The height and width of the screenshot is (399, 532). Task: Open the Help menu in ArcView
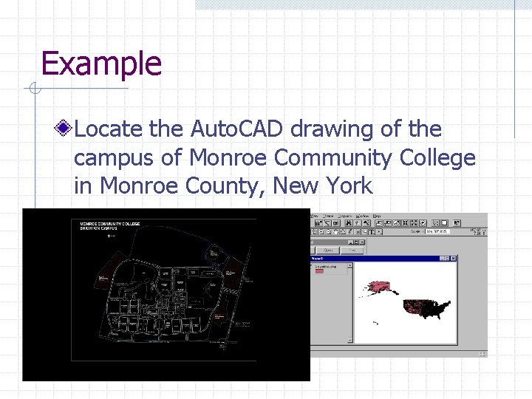(377, 216)
